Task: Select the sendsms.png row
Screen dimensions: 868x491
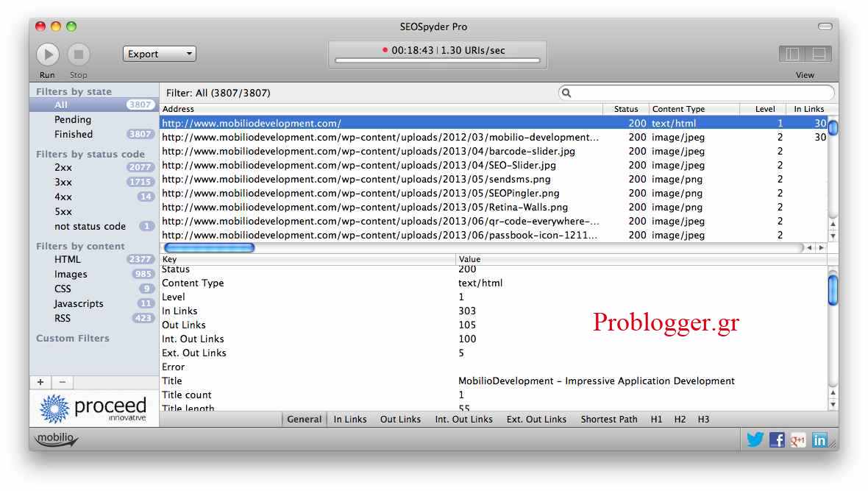Action: tap(494, 179)
